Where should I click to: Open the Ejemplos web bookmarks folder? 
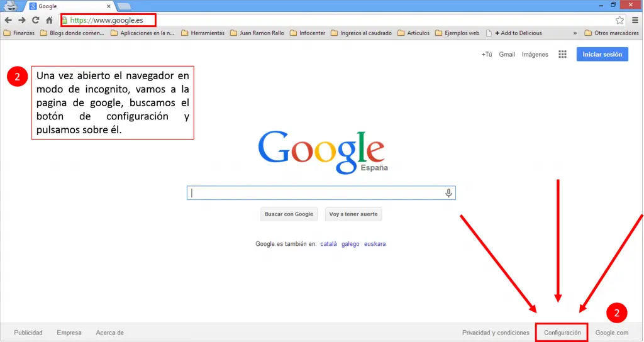click(x=457, y=33)
